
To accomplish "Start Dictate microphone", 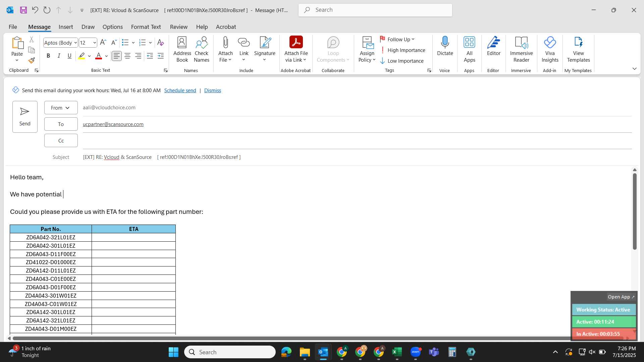I will click(x=445, y=46).
